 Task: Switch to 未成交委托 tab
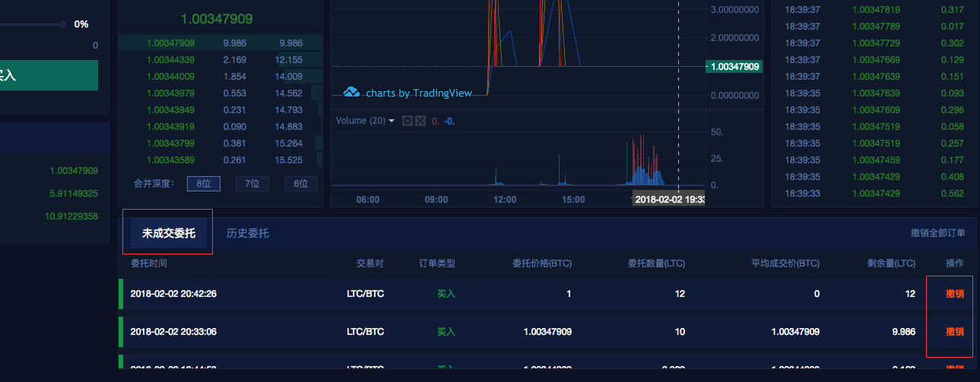click(x=168, y=233)
